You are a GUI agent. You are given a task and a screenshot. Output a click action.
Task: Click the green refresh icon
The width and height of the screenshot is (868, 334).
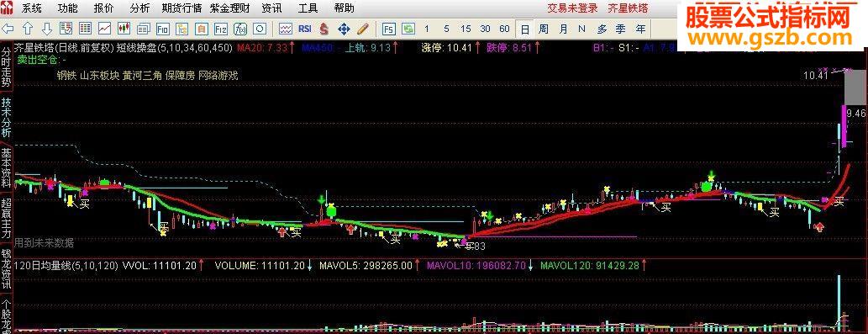tap(408, 29)
